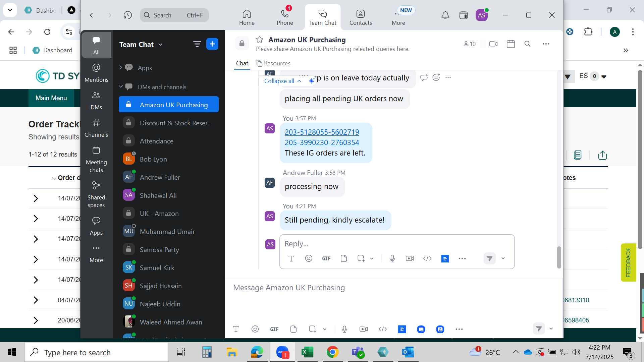Insert code snippet in reply box
The image size is (644, 362).
[427, 258]
